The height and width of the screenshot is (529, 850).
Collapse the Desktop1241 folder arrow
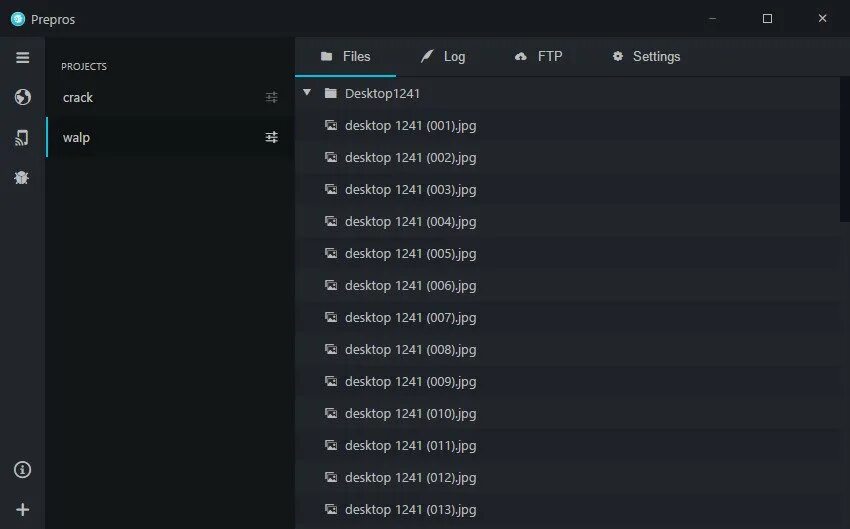tap(307, 93)
